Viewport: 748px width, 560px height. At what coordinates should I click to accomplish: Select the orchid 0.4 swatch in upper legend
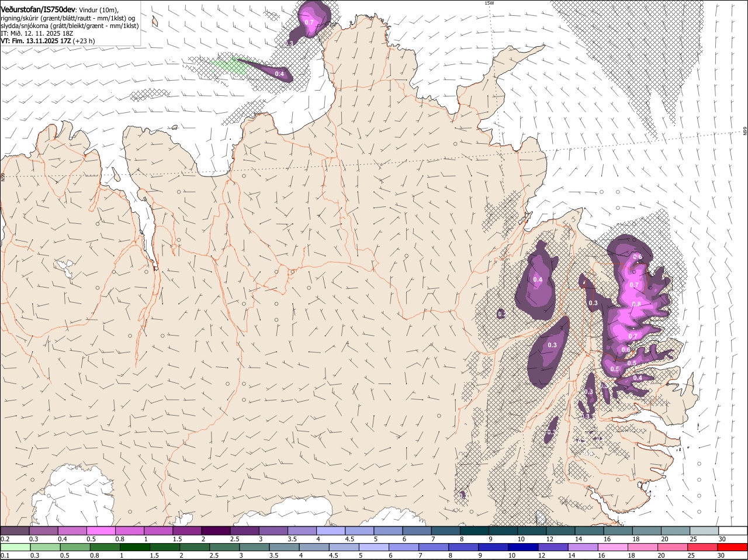click(x=72, y=530)
